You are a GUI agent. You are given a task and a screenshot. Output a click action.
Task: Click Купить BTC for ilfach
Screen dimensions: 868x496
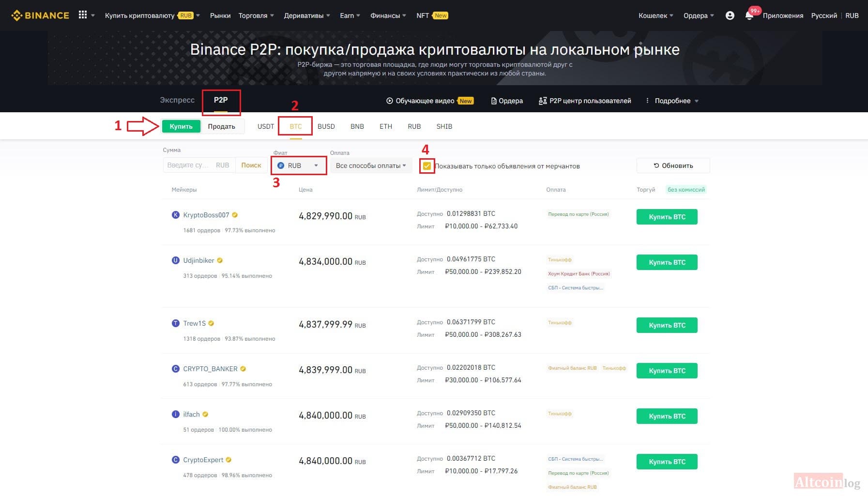(x=667, y=416)
